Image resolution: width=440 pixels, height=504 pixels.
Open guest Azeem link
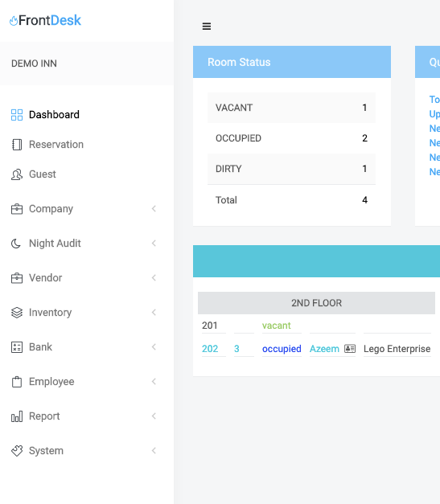point(324,349)
